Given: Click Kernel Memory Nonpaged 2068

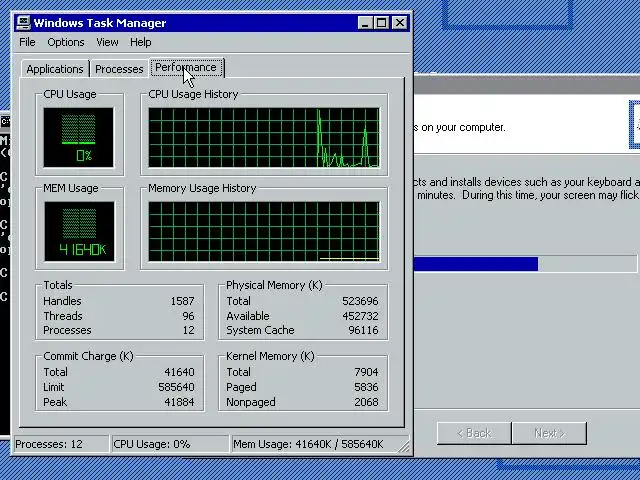Looking at the screenshot, I should click(366, 402).
